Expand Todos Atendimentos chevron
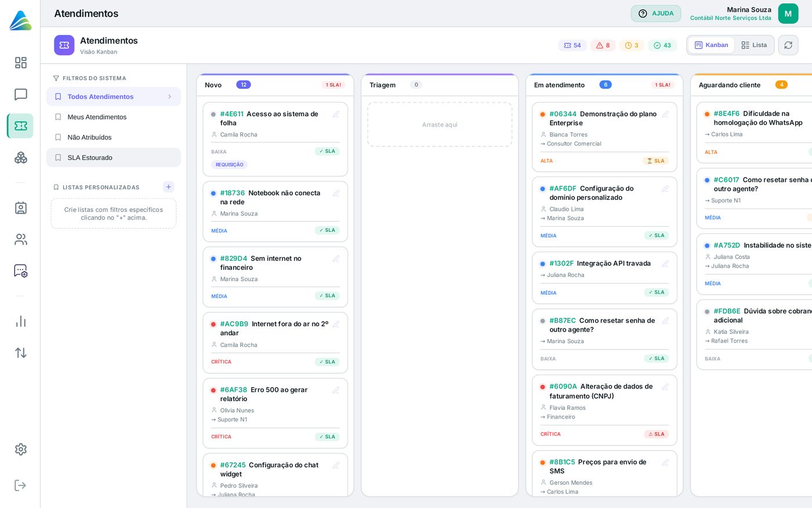This screenshot has width=812, height=508. coord(169,97)
